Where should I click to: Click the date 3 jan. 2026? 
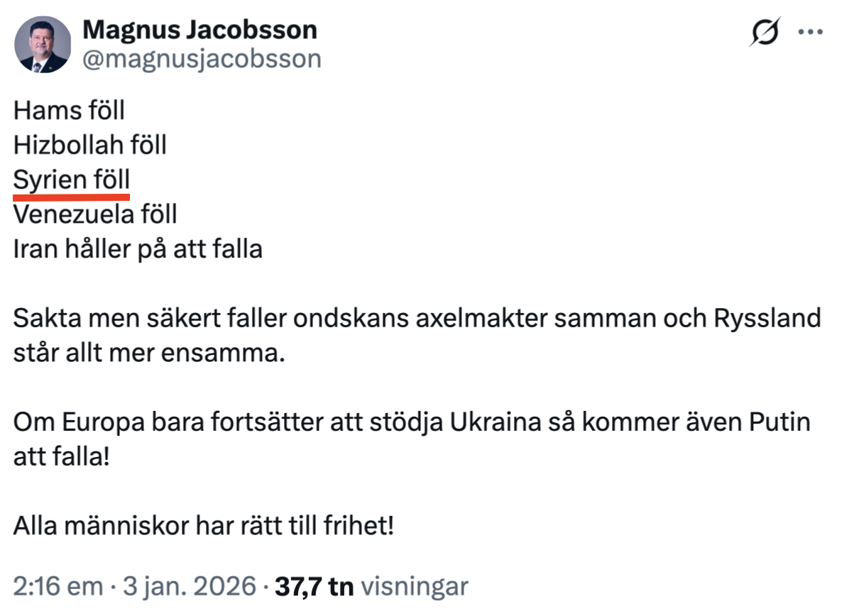188,586
